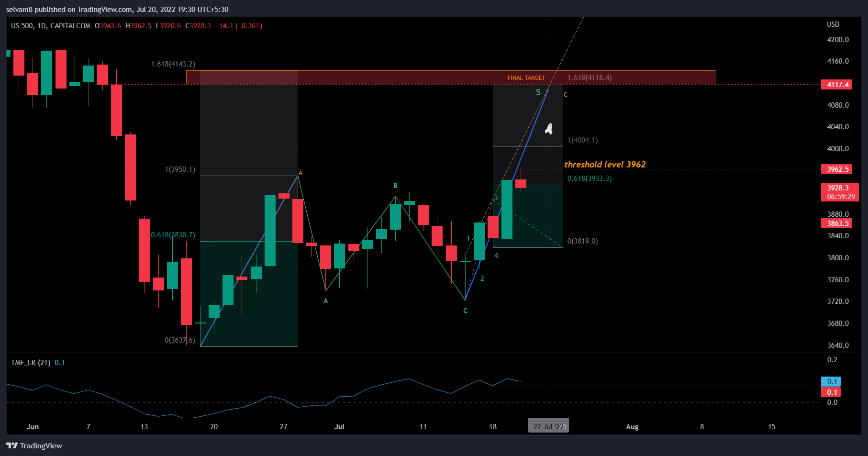Click the 4200.0 price axis tick
The width and height of the screenshot is (868, 456).
838,40
